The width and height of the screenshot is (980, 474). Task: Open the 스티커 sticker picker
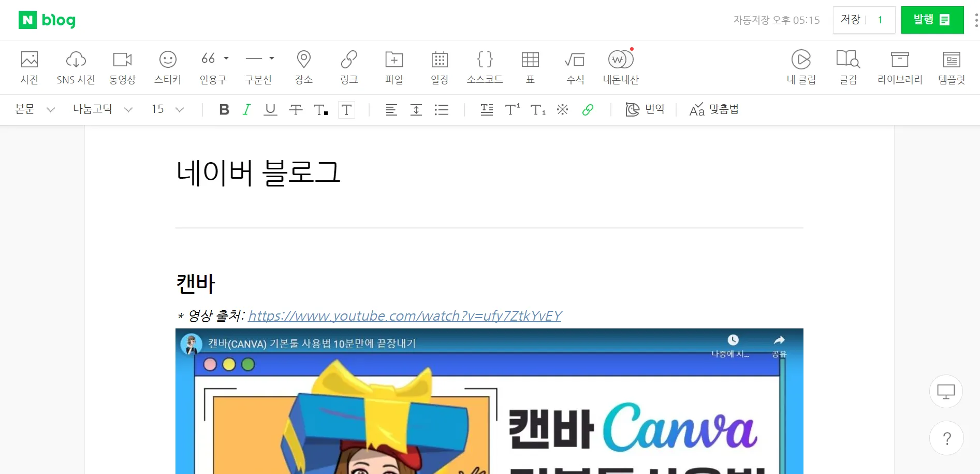click(x=168, y=67)
